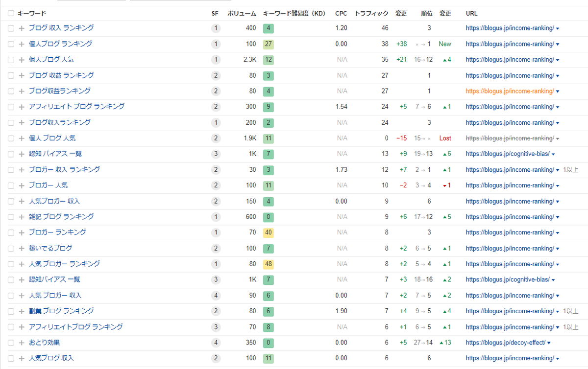Sort by the SF column header
The height and width of the screenshot is (369, 588).
(215, 14)
